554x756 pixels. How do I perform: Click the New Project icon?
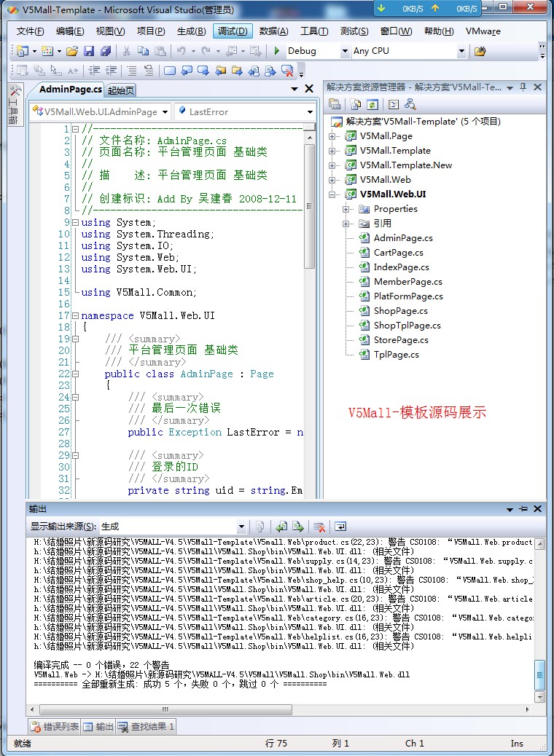(22, 51)
